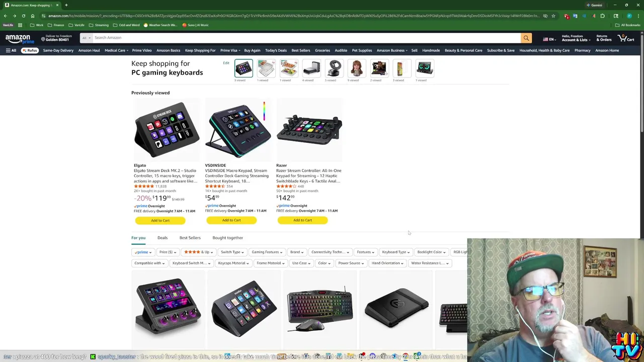Add Elgato Stream Deck MK.2 to cart

coord(160,220)
